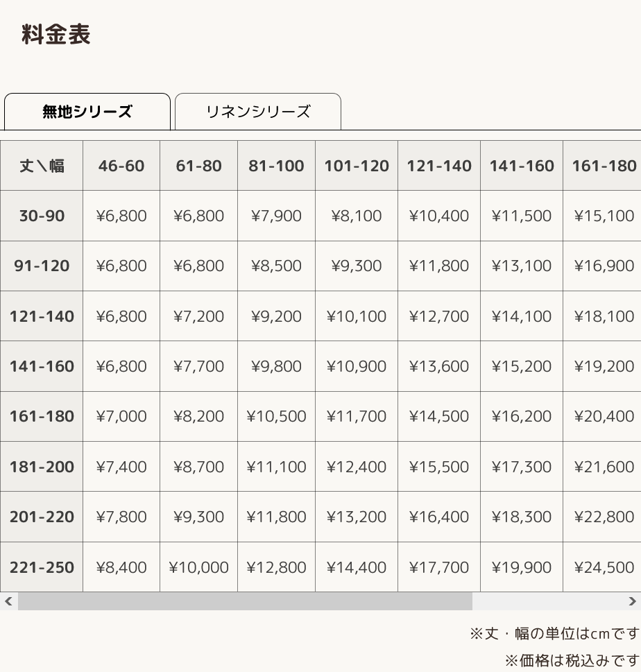The width and height of the screenshot is (641, 672).
Task: Click the ¥16,900 price cell
Action: click(x=602, y=266)
